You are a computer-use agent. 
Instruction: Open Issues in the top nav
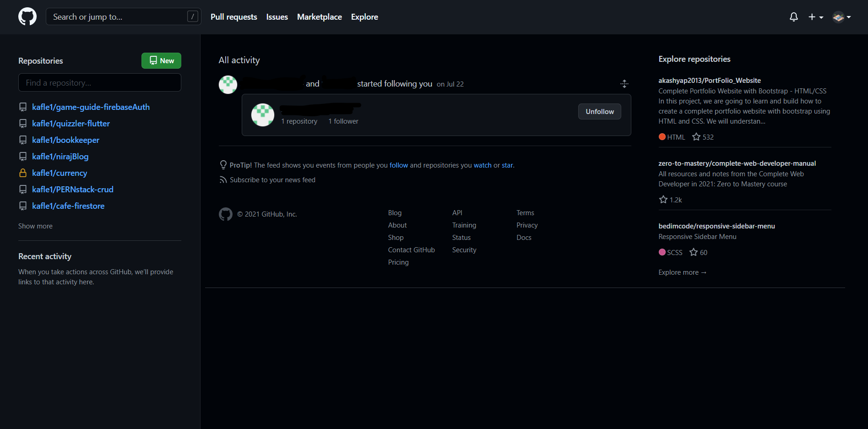277,17
